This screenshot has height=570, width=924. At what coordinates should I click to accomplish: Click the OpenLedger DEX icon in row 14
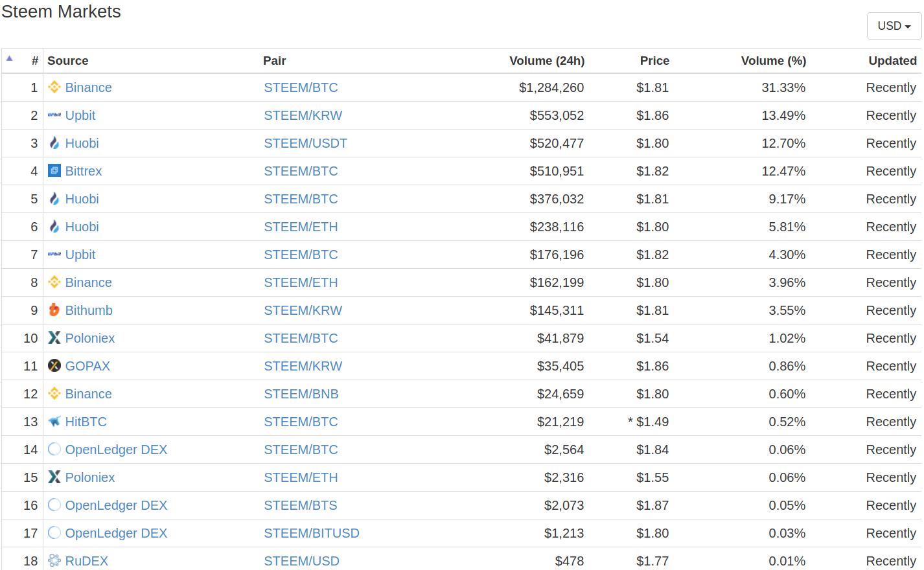54,449
